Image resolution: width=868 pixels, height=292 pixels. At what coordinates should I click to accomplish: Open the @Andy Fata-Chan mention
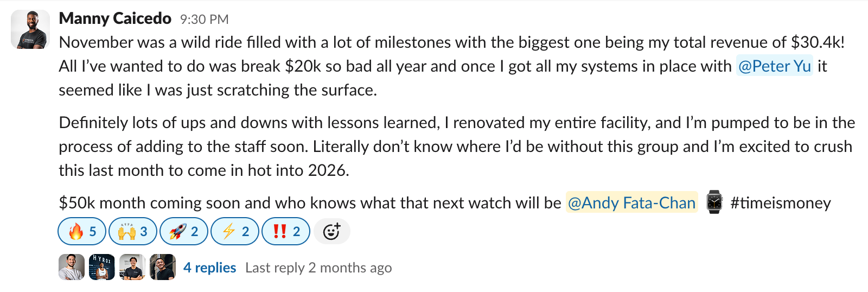pyautogui.click(x=631, y=203)
